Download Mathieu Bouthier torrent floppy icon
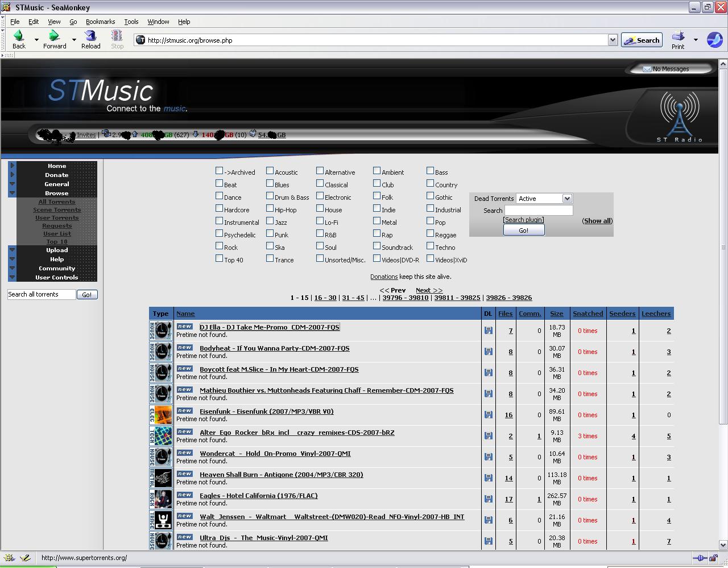728x568 pixels. click(x=488, y=393)
